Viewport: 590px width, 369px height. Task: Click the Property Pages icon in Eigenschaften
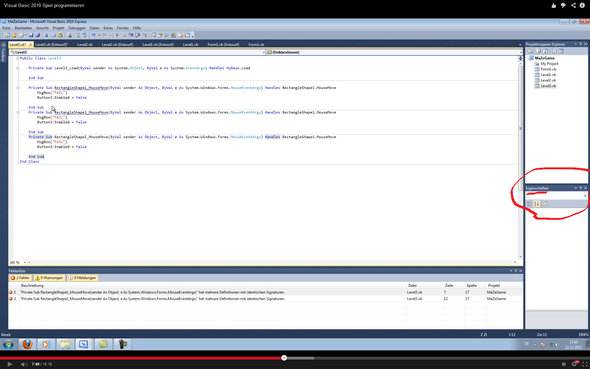click(545, 203)
